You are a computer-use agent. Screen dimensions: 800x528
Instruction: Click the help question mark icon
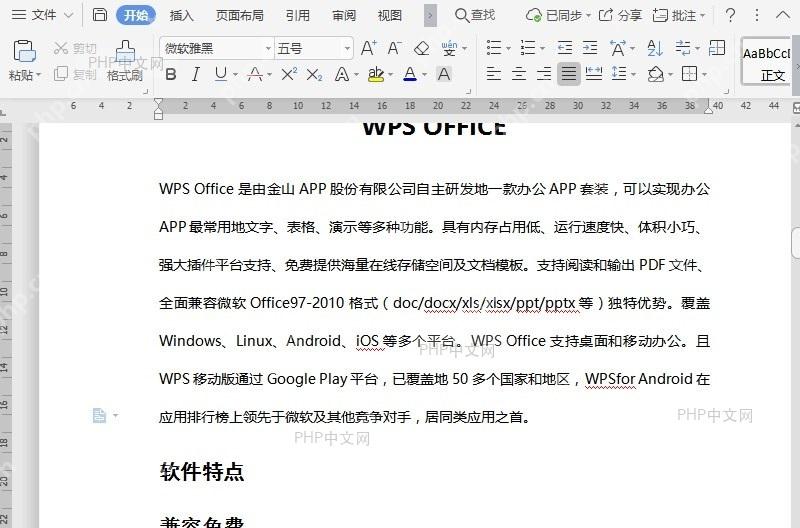pos(730,15)
